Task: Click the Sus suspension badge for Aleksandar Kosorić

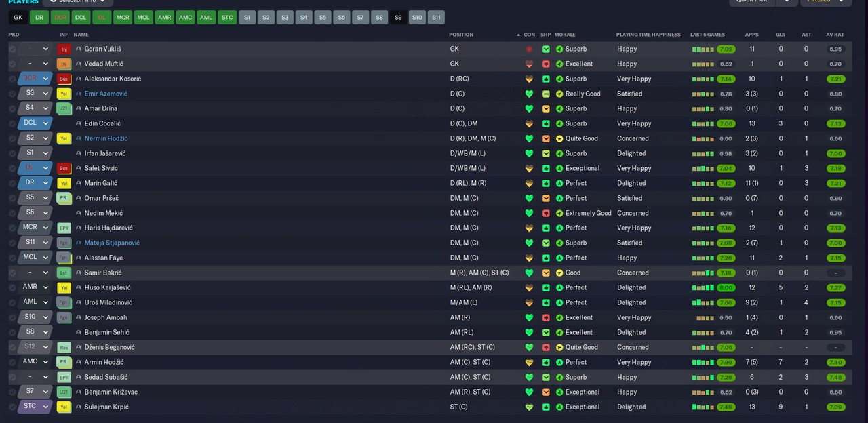Action: [64, 79]
